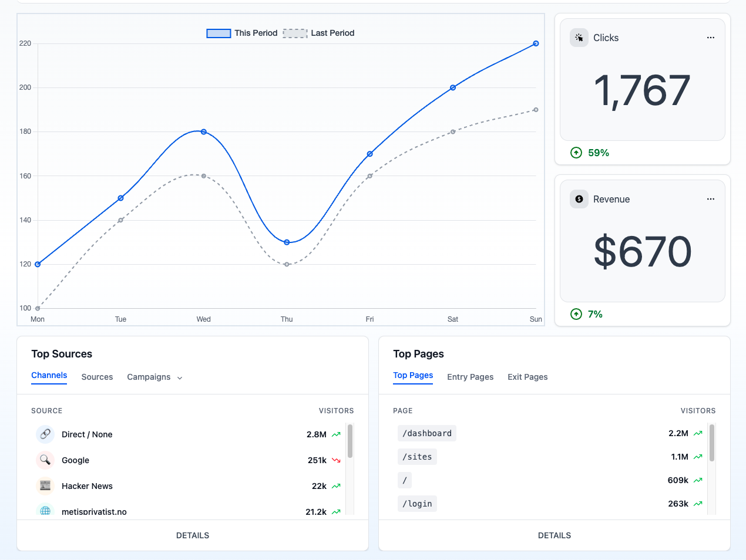Click the Direct / None link icon
746x560 pixels.
click(x=45, y=434)
